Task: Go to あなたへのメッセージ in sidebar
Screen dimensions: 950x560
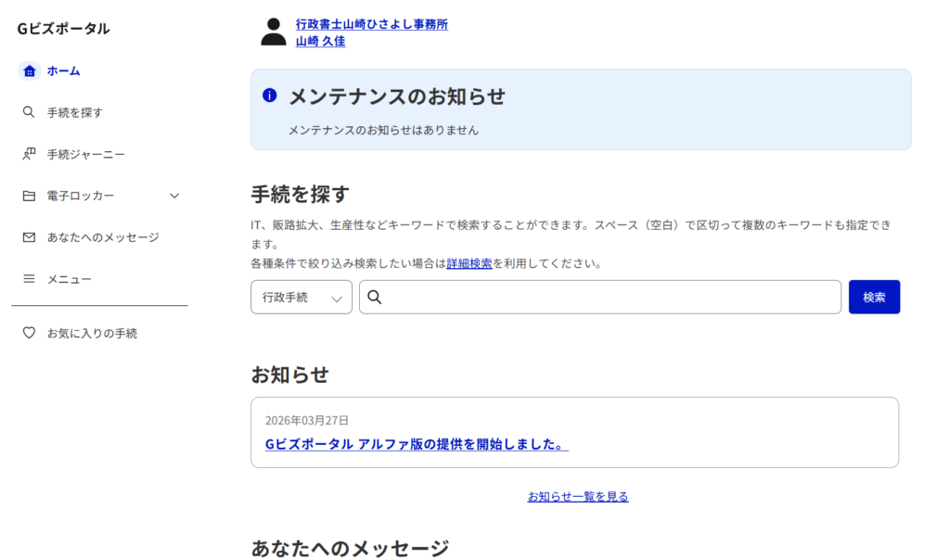Action: click(103, 237)
